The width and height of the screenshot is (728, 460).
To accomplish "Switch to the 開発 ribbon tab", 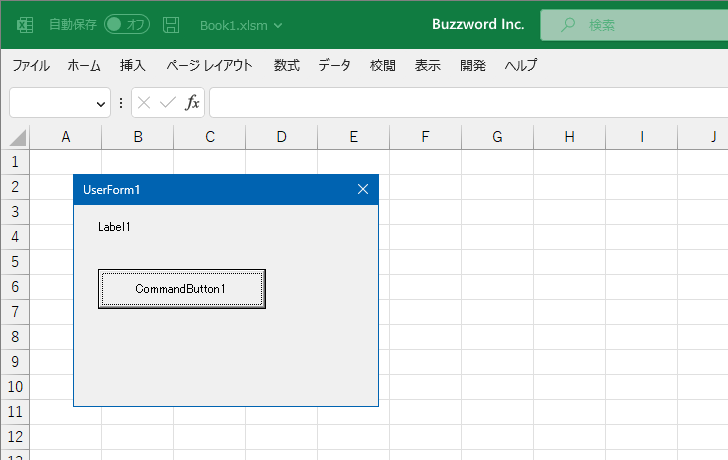I will (x=473, y=65).
